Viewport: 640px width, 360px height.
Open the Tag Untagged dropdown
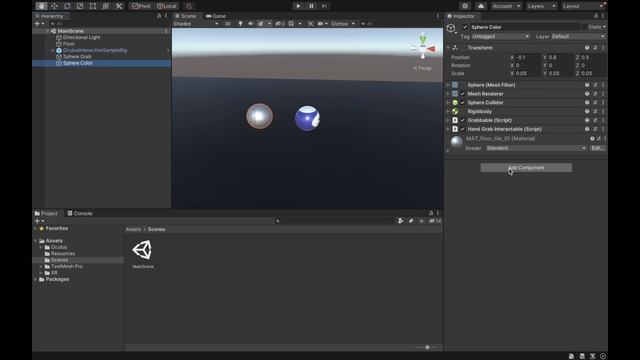tap(500, 36)
